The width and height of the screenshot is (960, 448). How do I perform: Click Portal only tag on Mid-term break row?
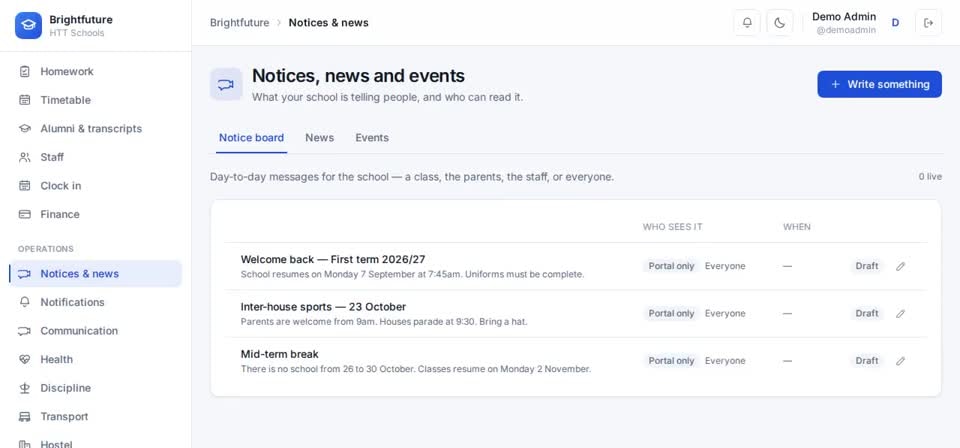[x=671, y=360]
